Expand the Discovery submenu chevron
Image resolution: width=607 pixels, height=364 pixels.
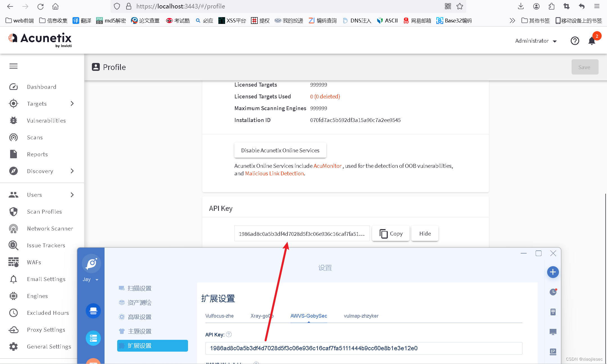[72, 171]
